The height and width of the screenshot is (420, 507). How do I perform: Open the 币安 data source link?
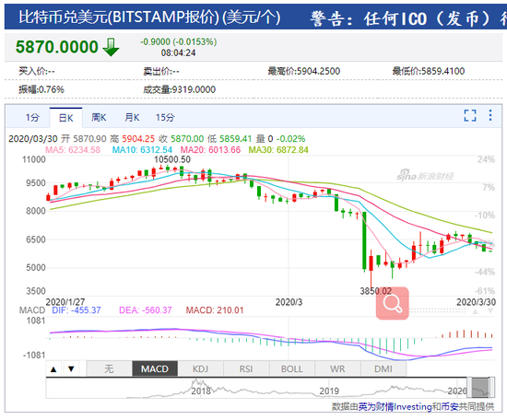pos(450,407)
